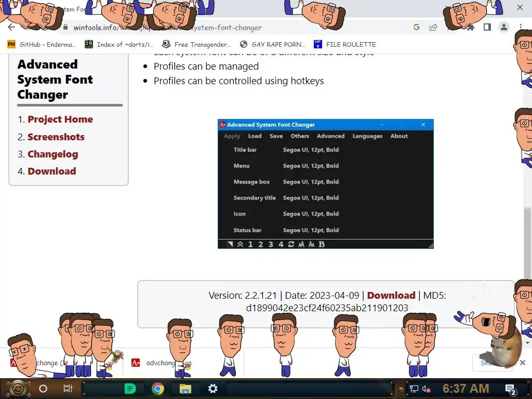
Task: Open the Changelog sidebar link
Action: 52,154
